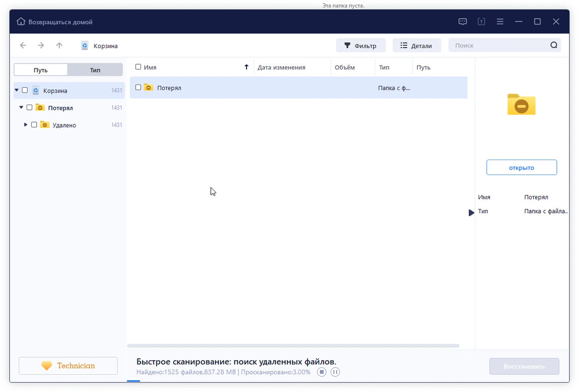Collapse the Потерял tree node

pos(21,108)
